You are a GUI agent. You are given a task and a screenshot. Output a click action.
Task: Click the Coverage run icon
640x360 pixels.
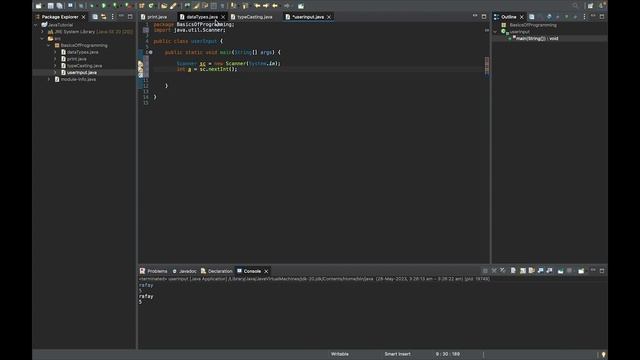[115, 6]
